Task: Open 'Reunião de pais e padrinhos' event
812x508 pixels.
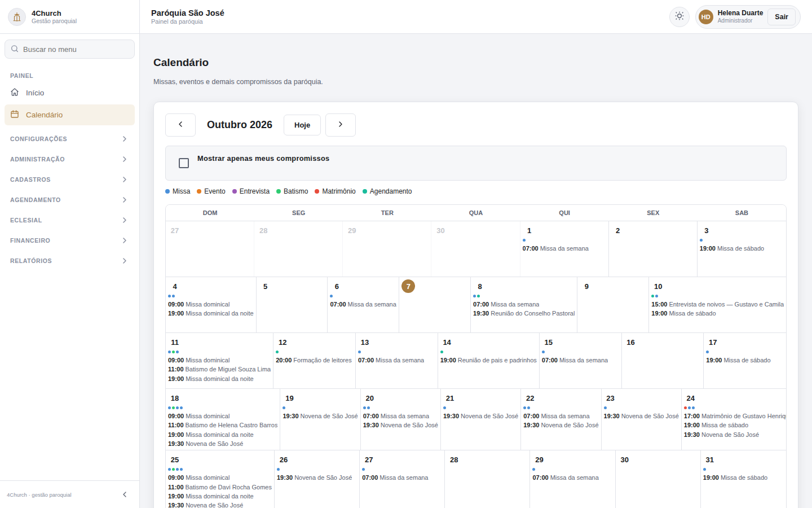Action: click(x=488, y=360)
